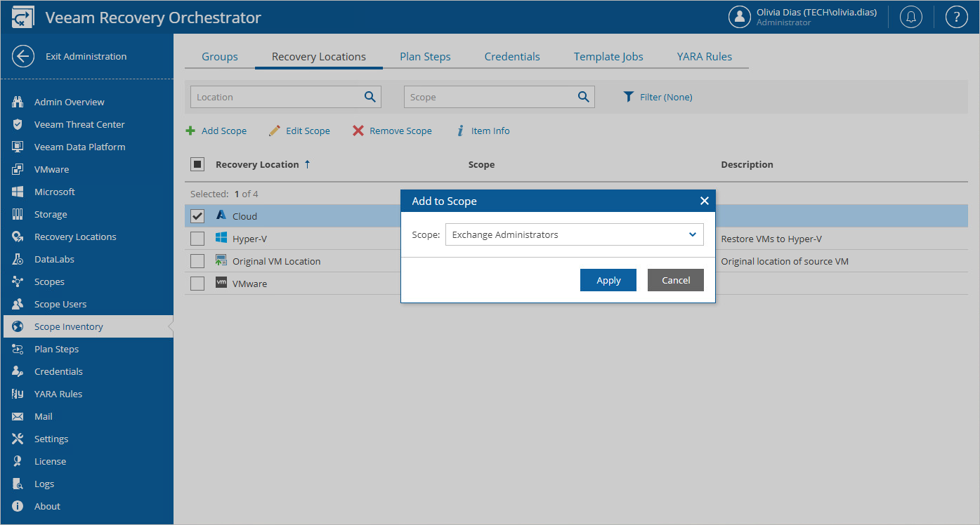Click the Admin Overview binoculars icon
Screen dimensions: 980x525
click(18, 102)
